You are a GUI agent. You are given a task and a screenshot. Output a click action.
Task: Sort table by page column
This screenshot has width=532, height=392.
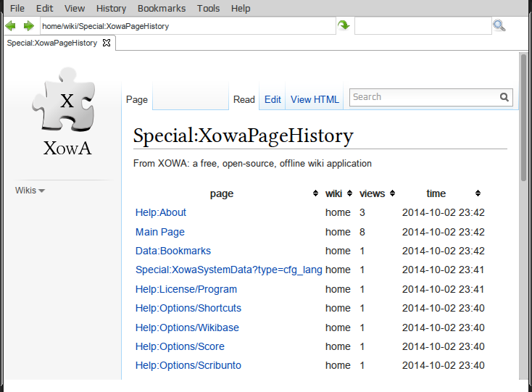pyautogui.click(x=315, y=193)
